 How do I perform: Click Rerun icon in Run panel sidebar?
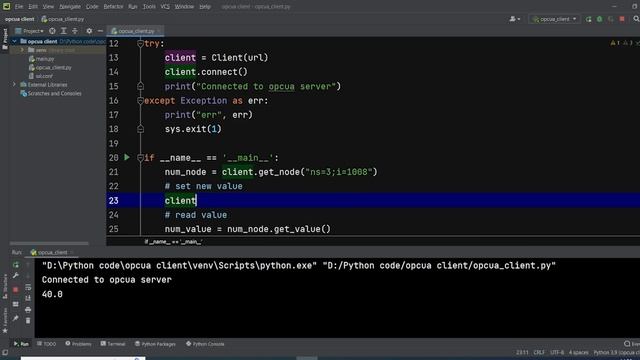click(16, 265)
